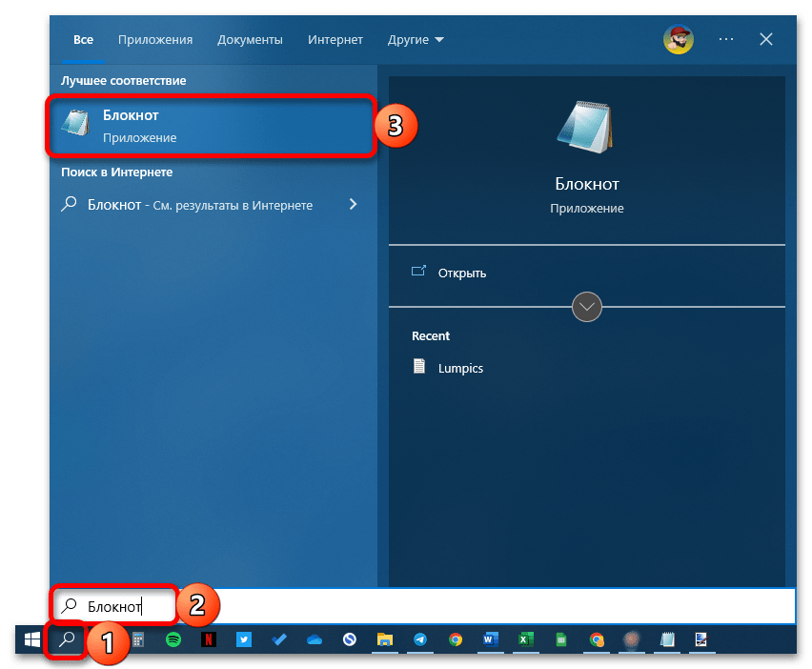Select the Блокнот best match result
This screenshot has width=812, height=669.
(x=208, y=126)
